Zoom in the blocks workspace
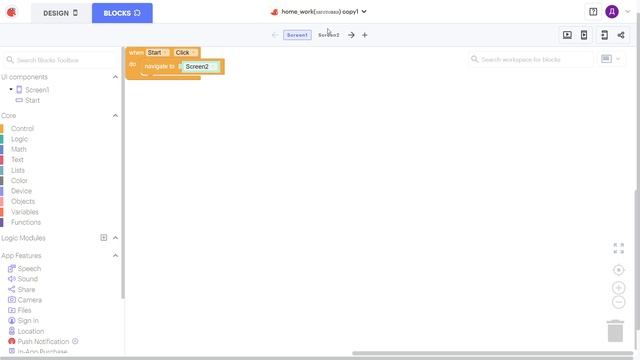The width and height of the screenshot is (640, 360). [619, 288]
